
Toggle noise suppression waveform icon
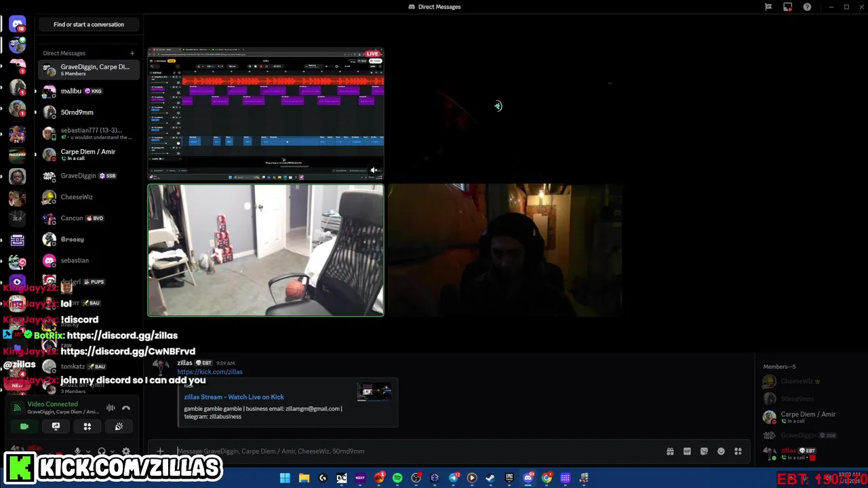(x=111, y=408)
